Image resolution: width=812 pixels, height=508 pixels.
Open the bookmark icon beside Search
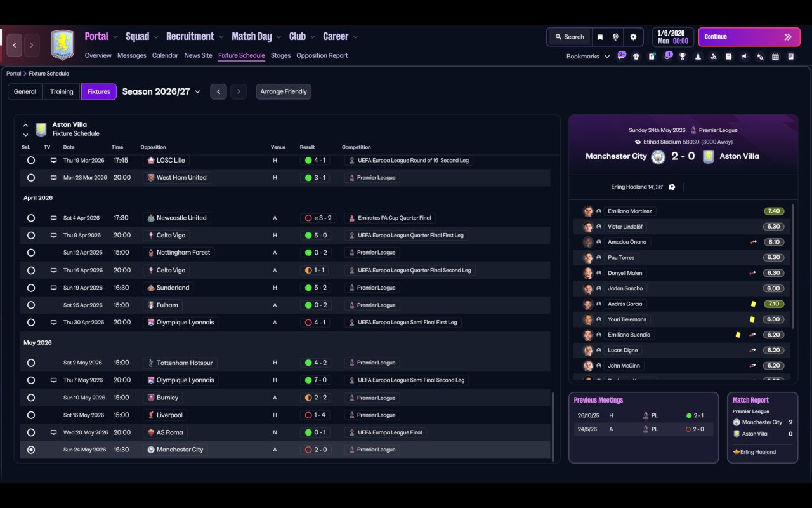tap(600, 37)
